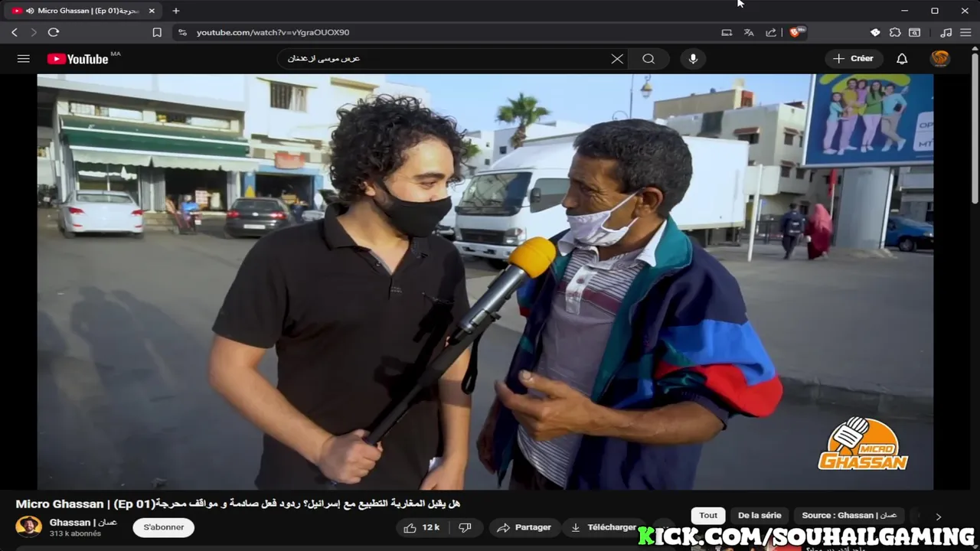Click the install app icon in the address bar
Viewport: 980px width, 551px height.
(x=727, y=32)
